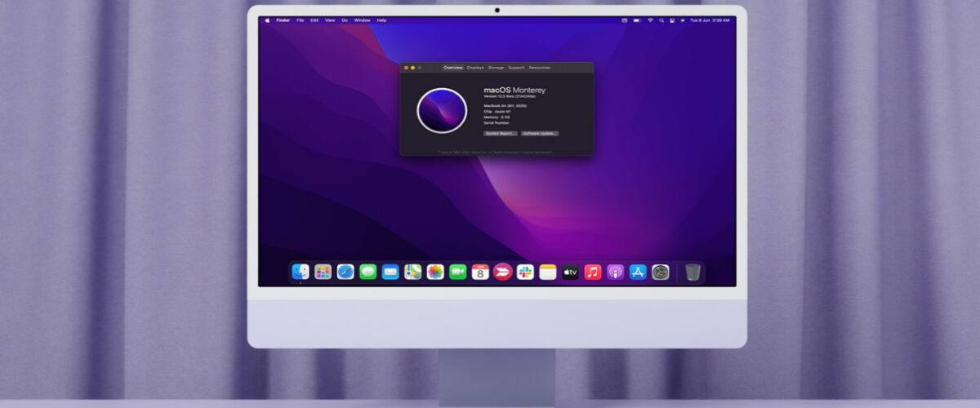Open the Photos app icon

tap(435, 272)
